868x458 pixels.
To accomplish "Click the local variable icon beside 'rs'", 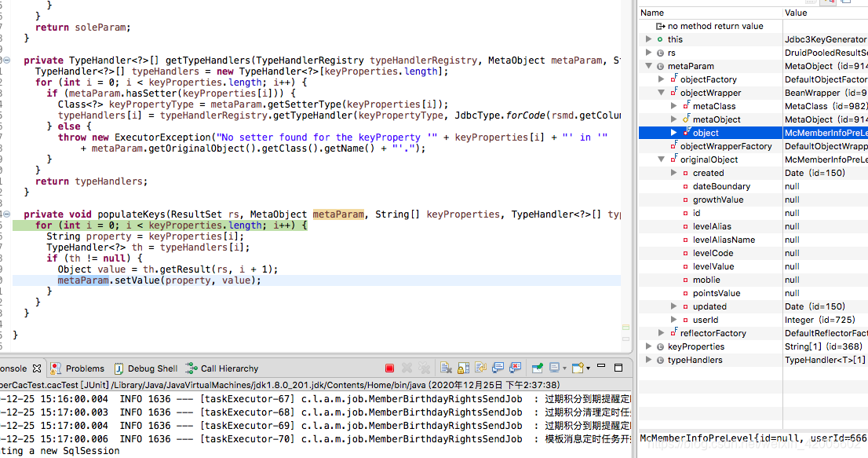I will coord(660,53).
